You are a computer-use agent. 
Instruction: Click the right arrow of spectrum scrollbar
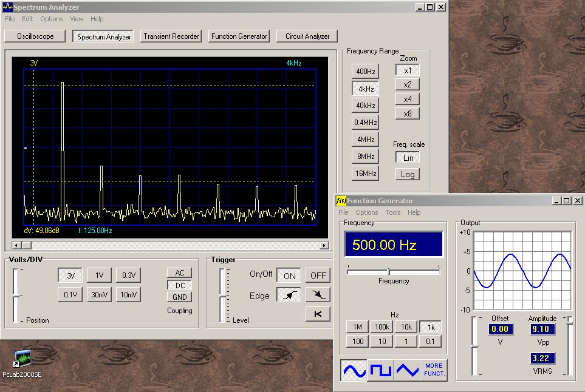[325, 245]
